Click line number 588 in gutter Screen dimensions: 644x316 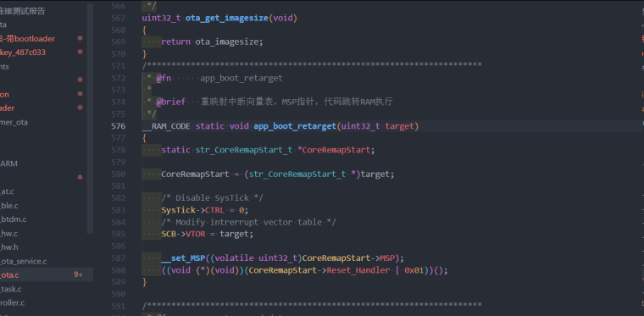click(119, 270)
